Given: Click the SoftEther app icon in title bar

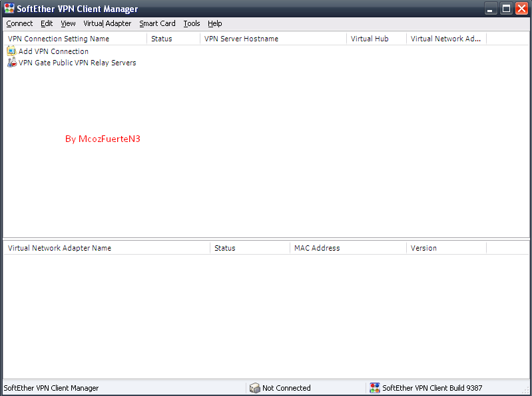Looking at the screenshot, I should tap(9, 8).
